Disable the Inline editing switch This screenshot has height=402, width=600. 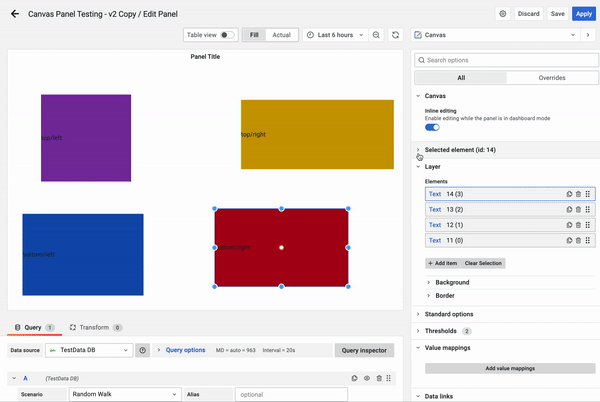click(432, 128)
